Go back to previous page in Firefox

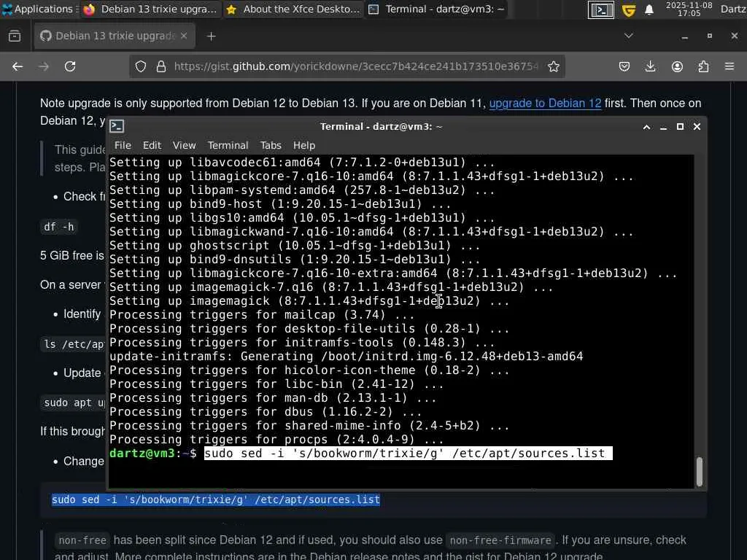coord(18,66)
